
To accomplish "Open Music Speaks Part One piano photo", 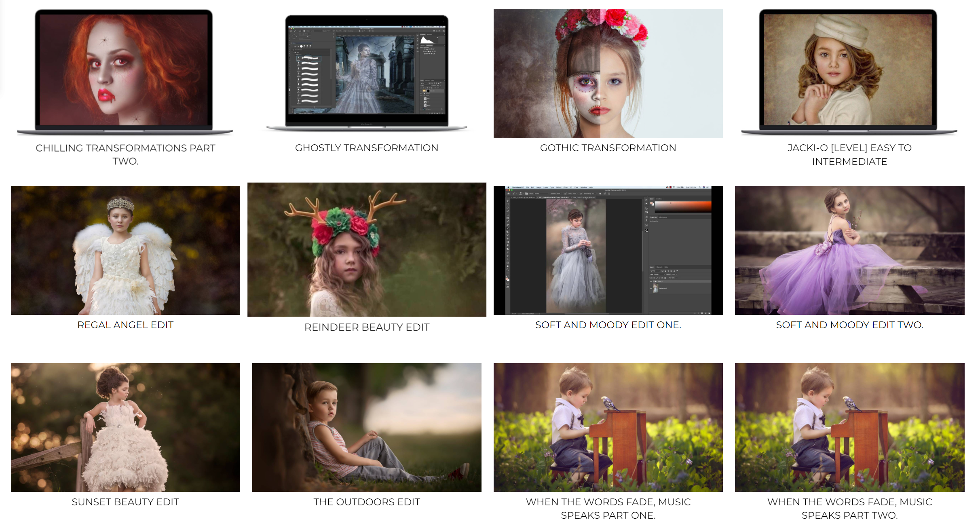I will click(608, 427).
